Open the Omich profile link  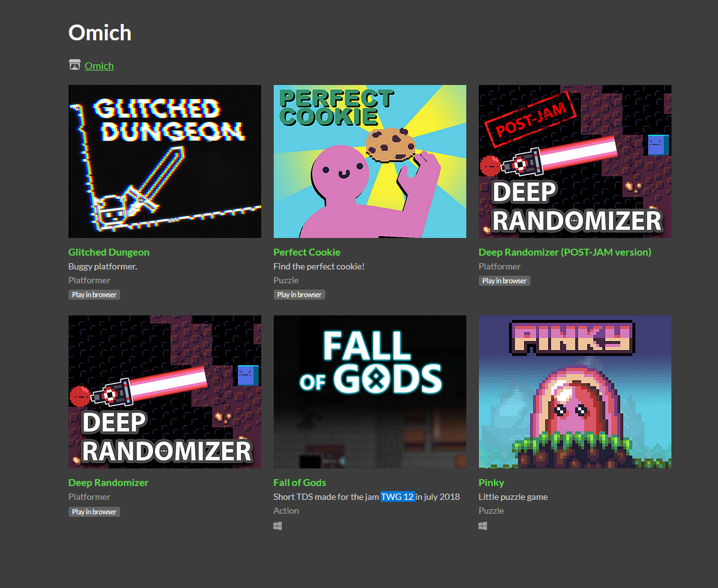(99, 66)
